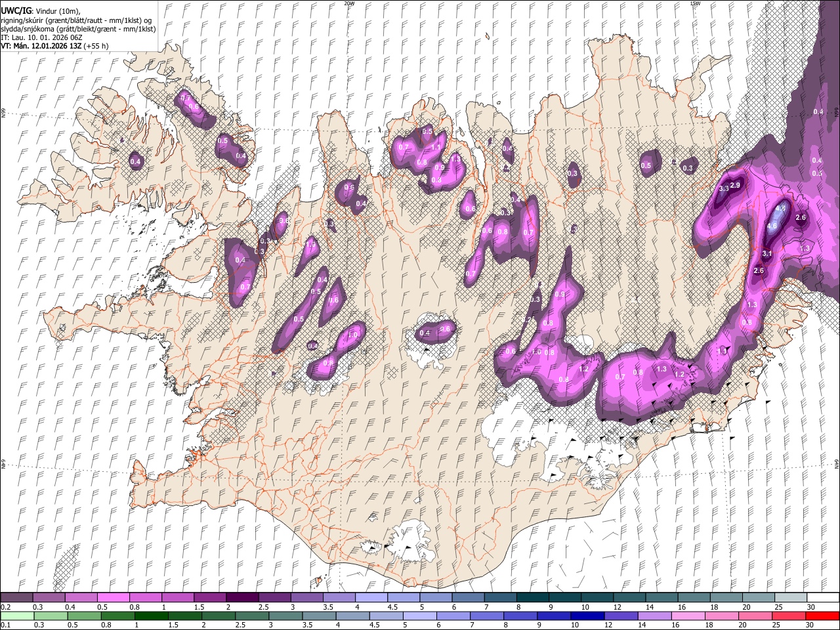Click the upper legend swatch between 3 and 3.5
Image resolution: width=840 pixels, height=630 pixels.
point(306,598)
